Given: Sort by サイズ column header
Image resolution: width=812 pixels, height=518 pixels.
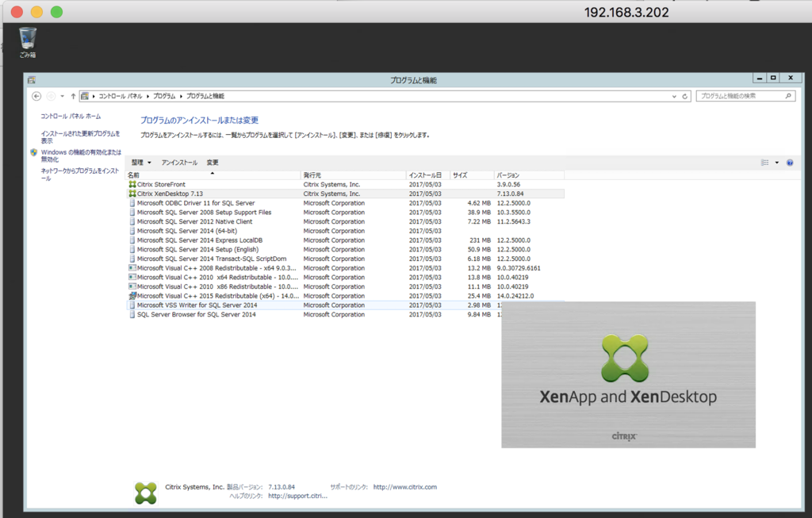Looking at the screenshot, I should [472, 175].
